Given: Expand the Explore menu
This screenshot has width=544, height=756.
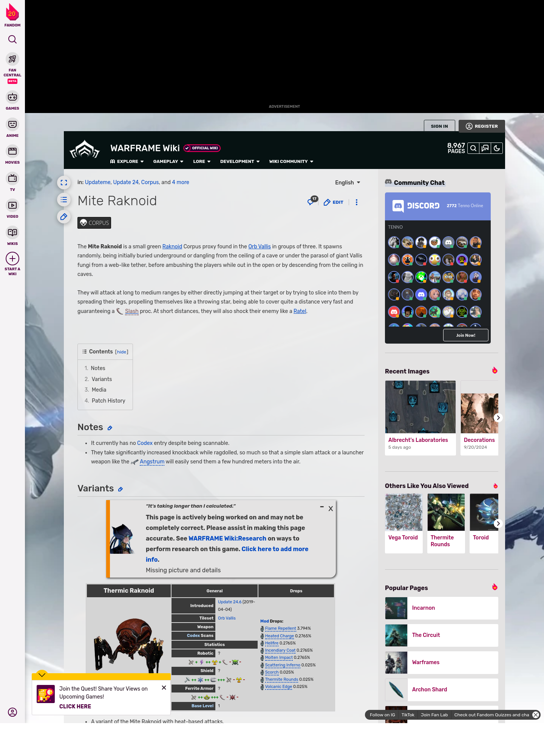Looking at the screenshot, I should pyautogui.click(x=127, y=161).
